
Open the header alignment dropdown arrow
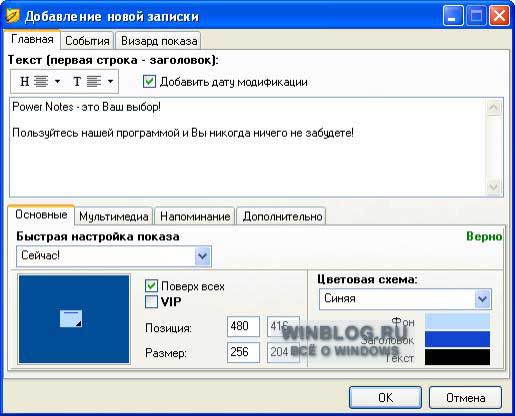[x=57, y=81]
